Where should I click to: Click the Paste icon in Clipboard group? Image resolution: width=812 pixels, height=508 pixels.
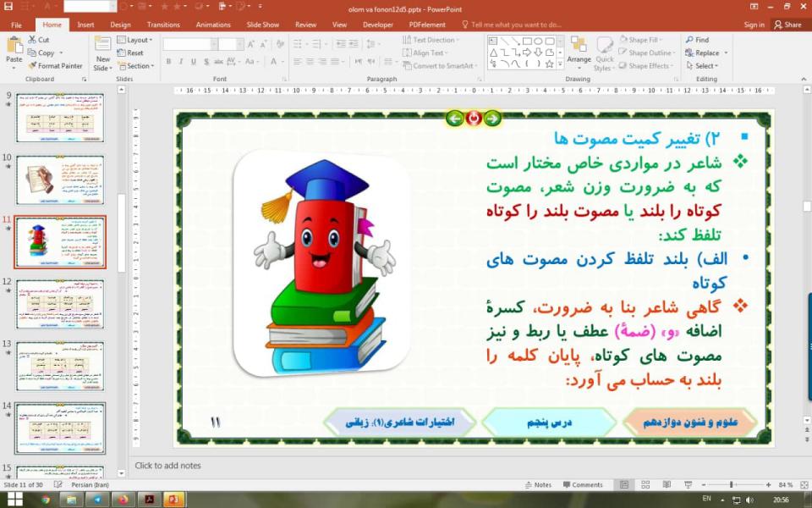14,45
